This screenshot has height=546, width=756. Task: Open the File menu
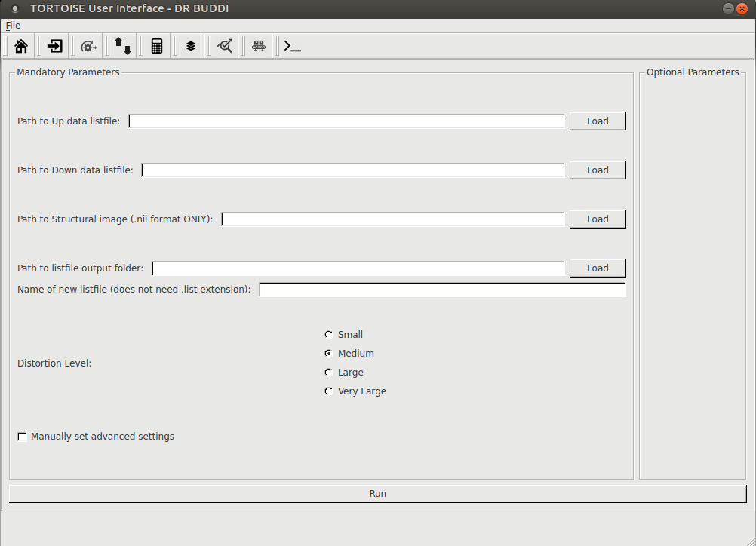13,26
